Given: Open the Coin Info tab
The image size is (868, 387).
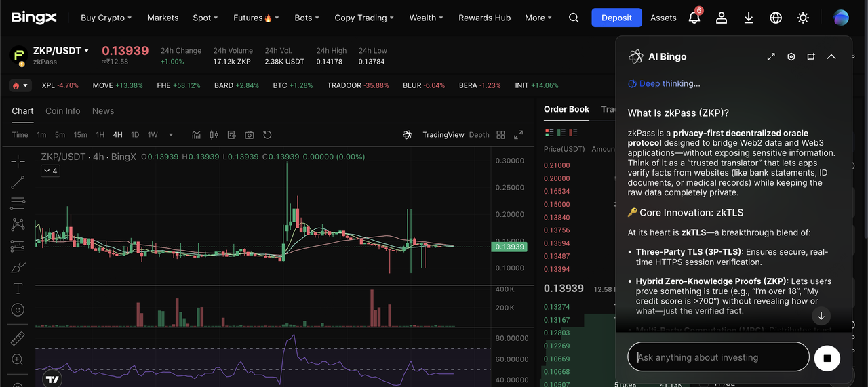Looking at the screenshot, I should click(62, 111).
